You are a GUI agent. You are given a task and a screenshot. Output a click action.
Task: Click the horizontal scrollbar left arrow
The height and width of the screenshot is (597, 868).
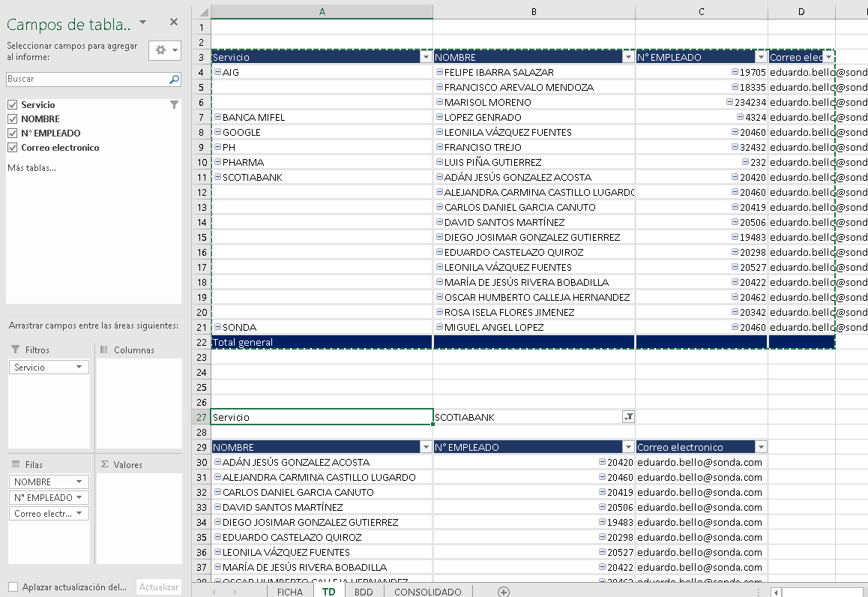(x=776, y=592)
